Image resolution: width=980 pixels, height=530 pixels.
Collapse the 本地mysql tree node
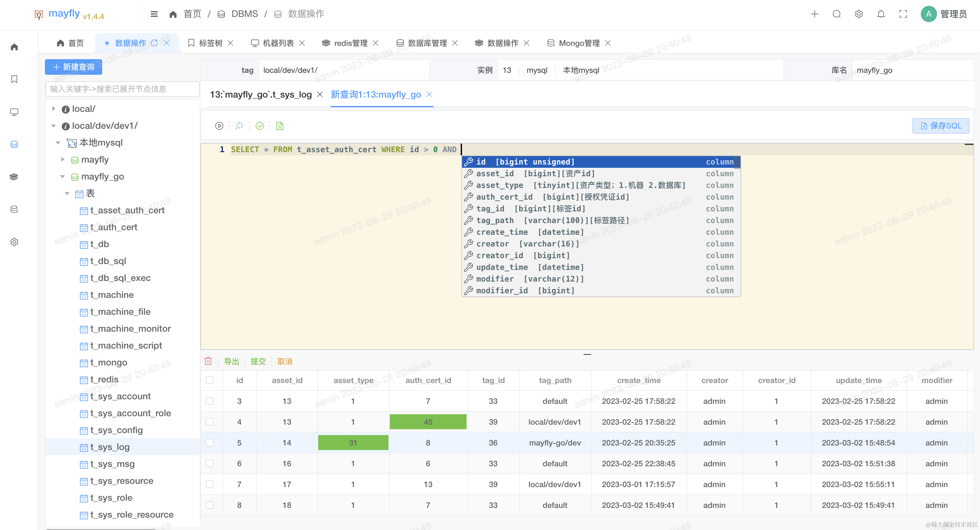tap(58, 142)
